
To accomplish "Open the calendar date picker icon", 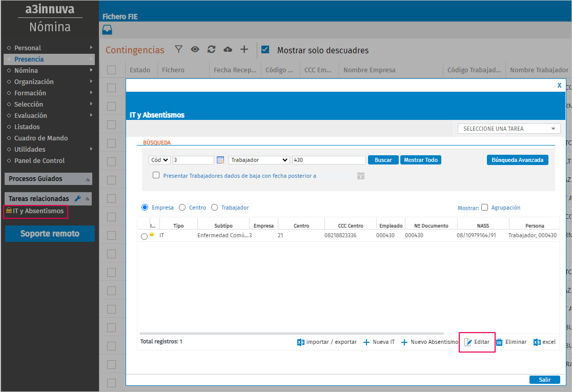I will tap(361, 176).
